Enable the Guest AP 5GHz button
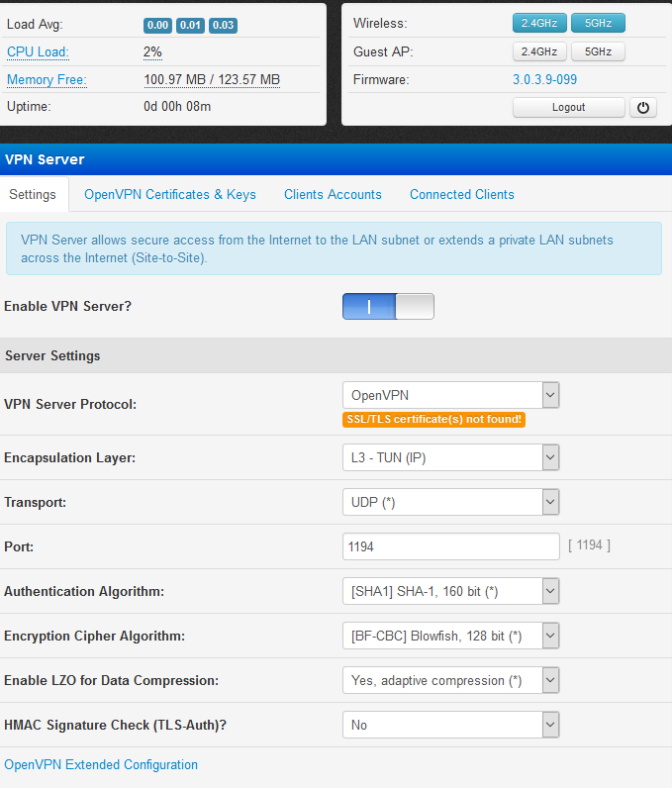672x788 pixels. click(x=598, y=51)
